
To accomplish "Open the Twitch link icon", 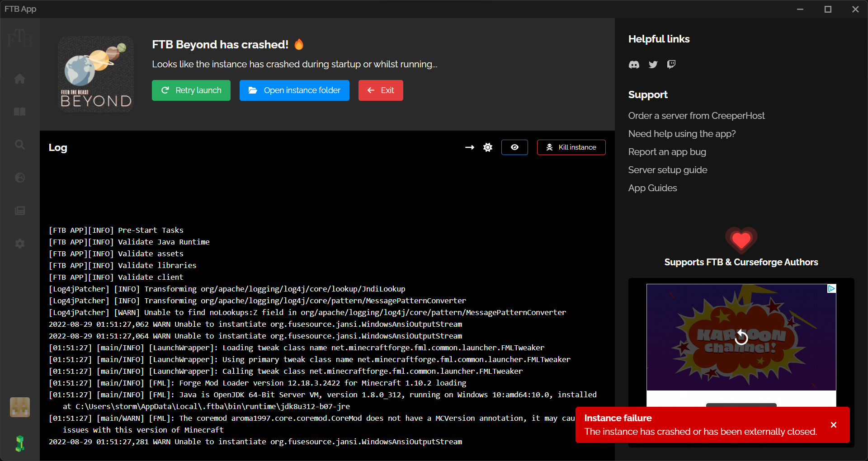I will tap(671, 65).
